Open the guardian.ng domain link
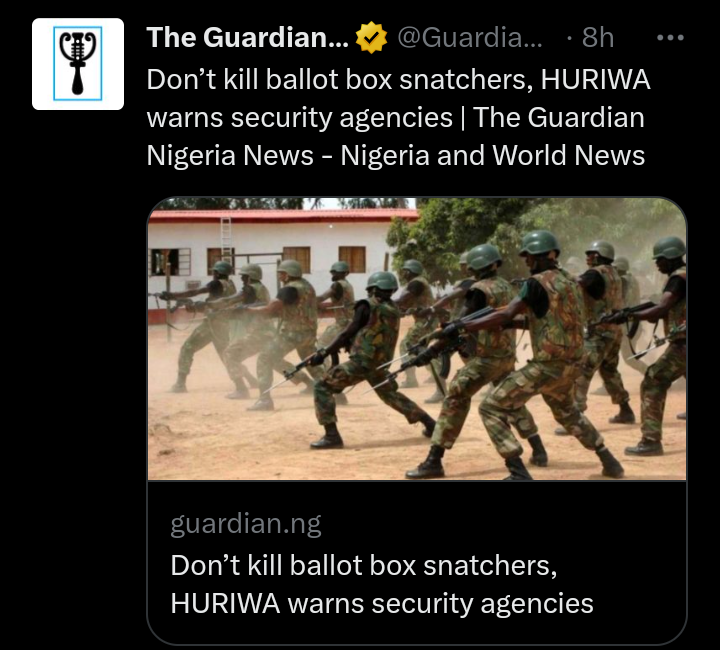 pos(246,524)
